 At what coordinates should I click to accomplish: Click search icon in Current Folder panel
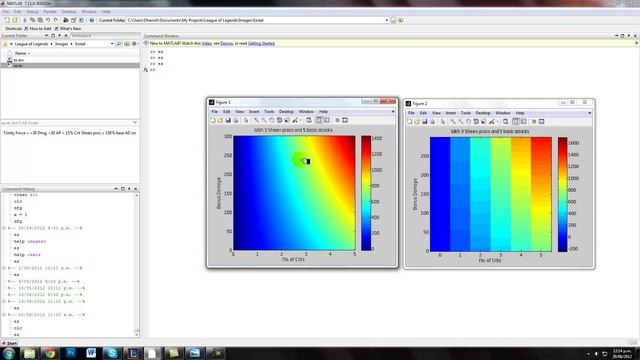119,44
